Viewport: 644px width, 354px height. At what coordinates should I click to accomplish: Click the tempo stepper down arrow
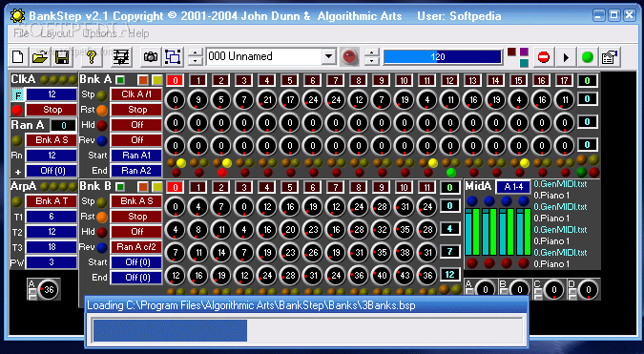[x=372, y=61]
